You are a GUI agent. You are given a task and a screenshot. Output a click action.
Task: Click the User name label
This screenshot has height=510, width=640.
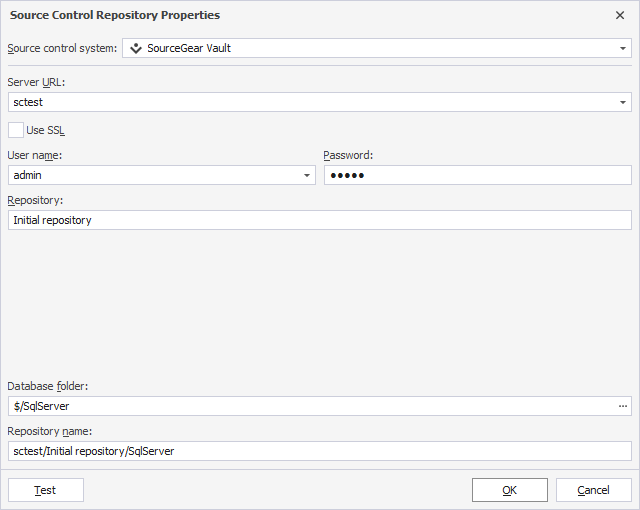(35, 155)
